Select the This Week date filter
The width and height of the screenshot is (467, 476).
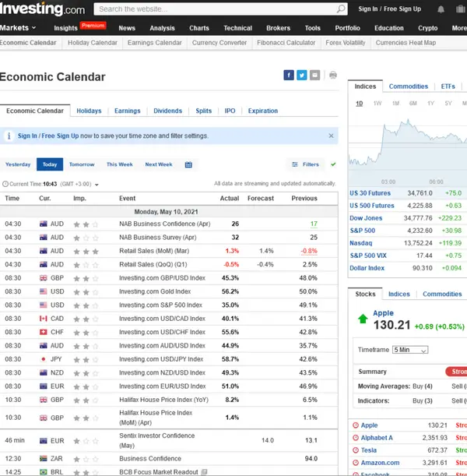[120, 164]
